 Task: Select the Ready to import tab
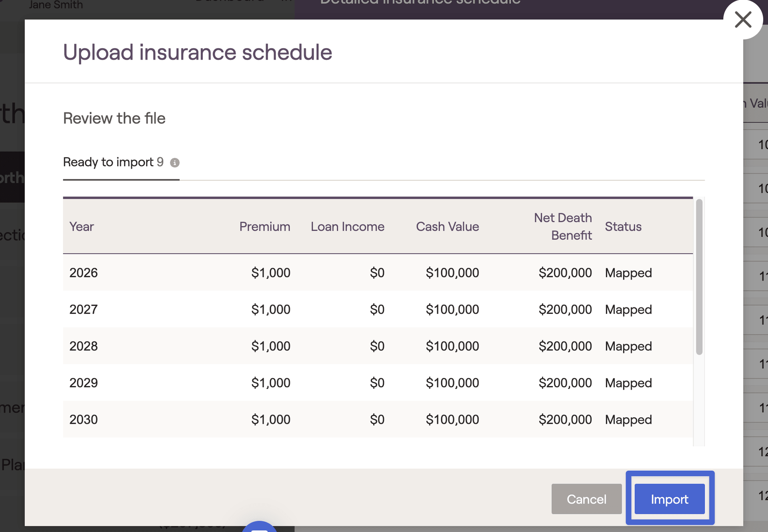pos(114,162)
